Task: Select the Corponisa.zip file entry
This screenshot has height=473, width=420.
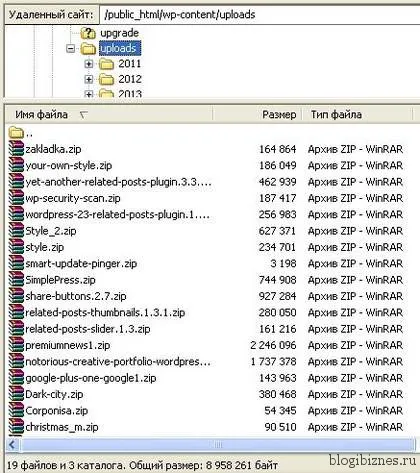Action: coord(206,410)
